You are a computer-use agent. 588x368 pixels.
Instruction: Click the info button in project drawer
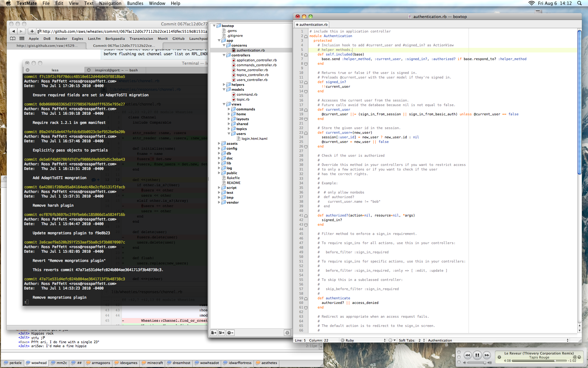(287, 333)
